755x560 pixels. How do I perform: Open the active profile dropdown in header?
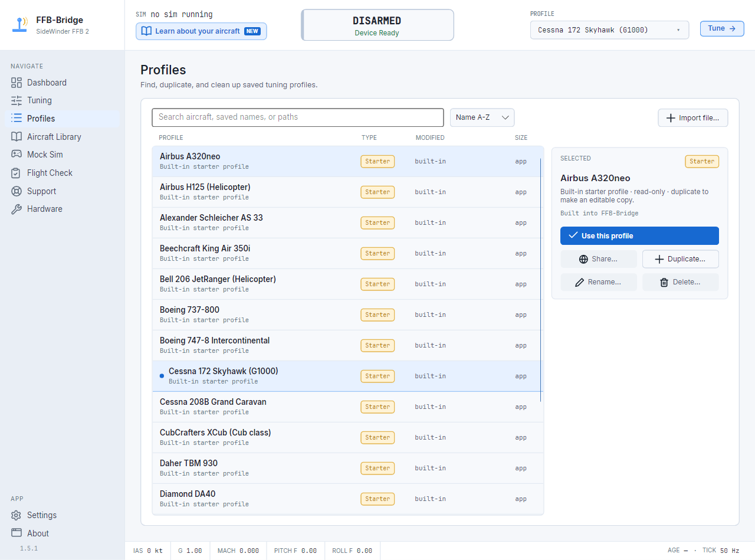click(x=609, y=30)
